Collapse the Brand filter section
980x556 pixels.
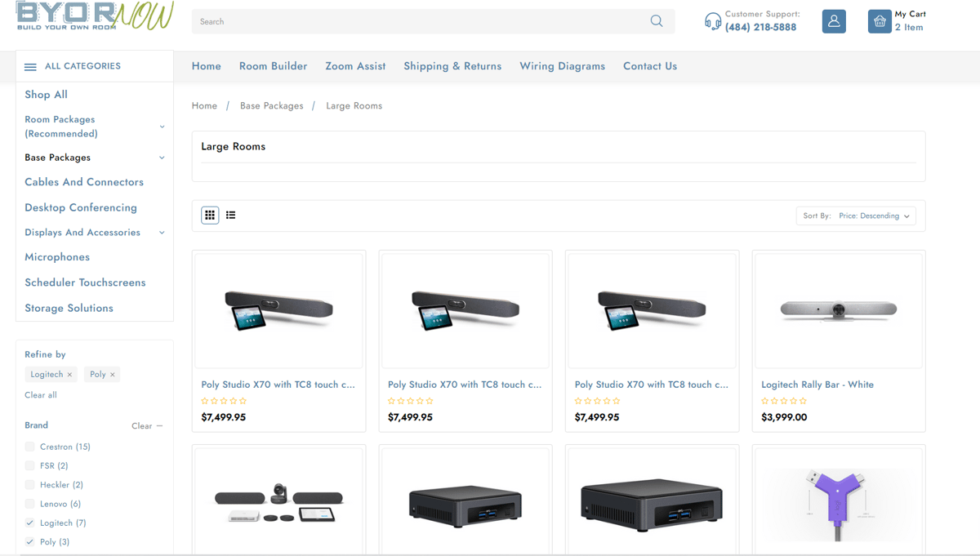(159, 426)
